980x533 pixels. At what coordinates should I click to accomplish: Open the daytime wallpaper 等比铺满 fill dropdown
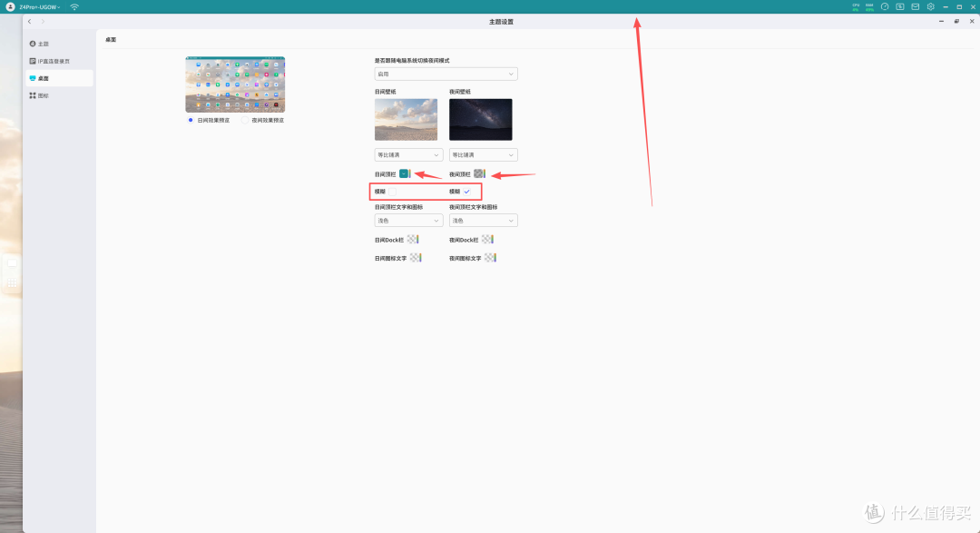tap(408, 154)
